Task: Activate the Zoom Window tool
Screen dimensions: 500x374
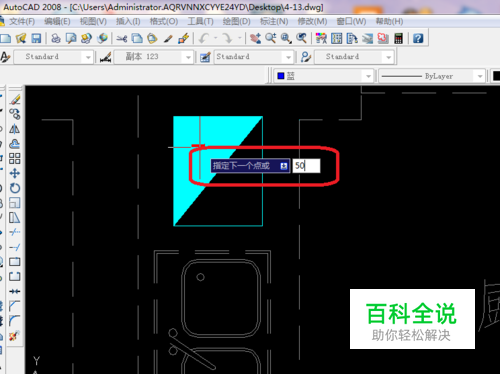Action: click(x=286, y=38)
